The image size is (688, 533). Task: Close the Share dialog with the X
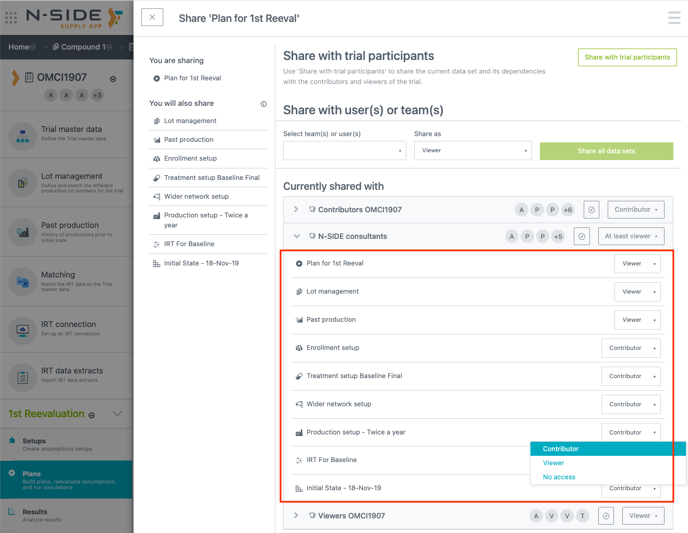pyautogui.click(x=152, y=17)
